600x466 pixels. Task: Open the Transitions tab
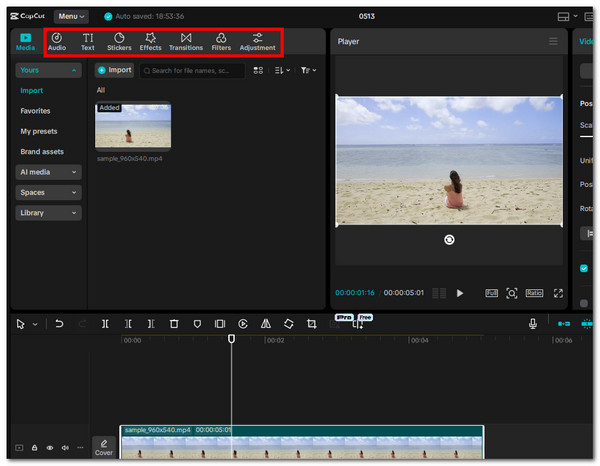point(186,42)
